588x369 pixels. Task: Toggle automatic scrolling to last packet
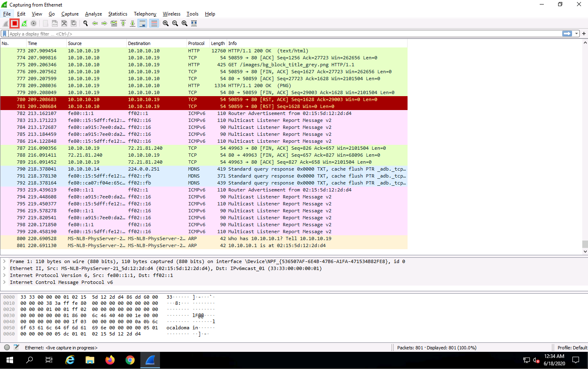click(x=142, y=23)
